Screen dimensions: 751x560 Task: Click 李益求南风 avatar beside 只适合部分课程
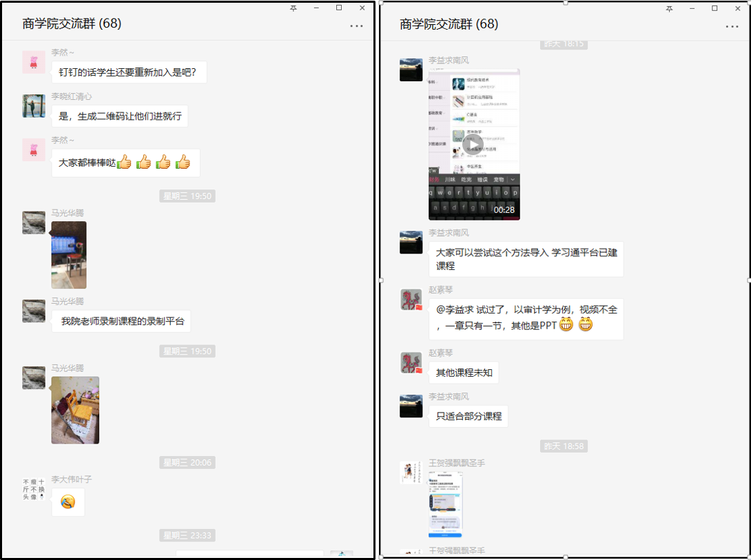(411, 406)
